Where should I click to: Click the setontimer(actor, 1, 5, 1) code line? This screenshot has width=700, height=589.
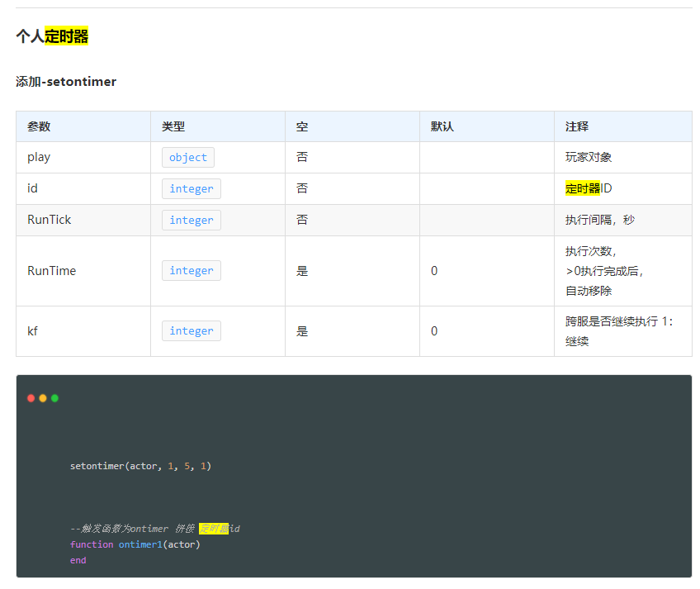140,466
